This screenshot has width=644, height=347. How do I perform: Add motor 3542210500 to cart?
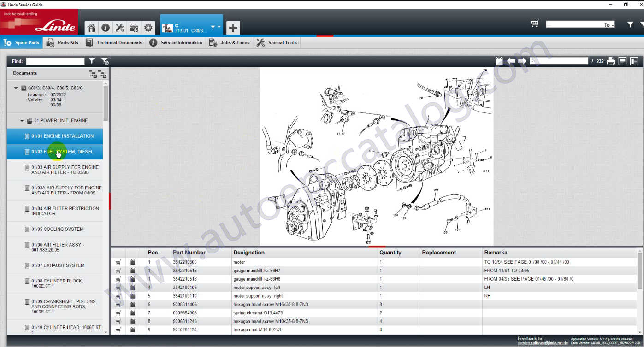(x=118, y=262)
